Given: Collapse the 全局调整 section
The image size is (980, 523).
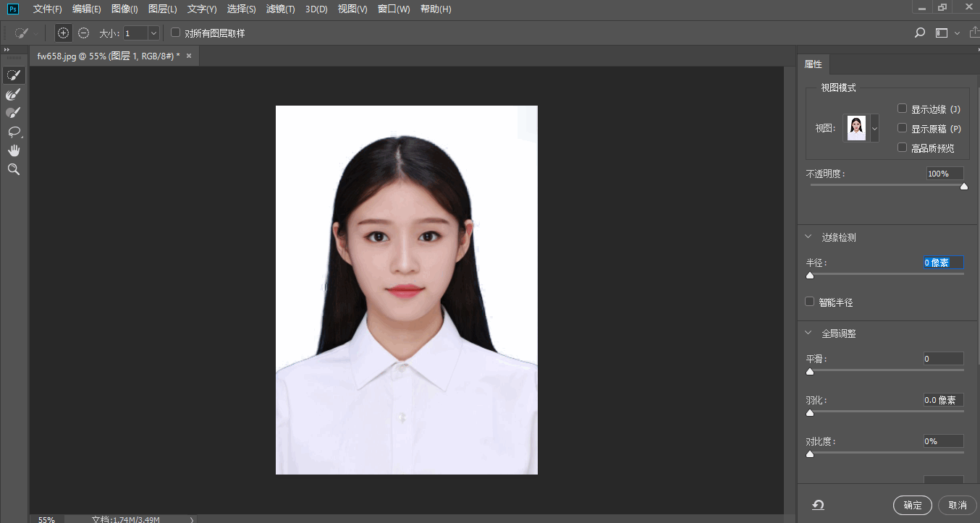Looking at the screenshot, I should click(x=808, y=333).
